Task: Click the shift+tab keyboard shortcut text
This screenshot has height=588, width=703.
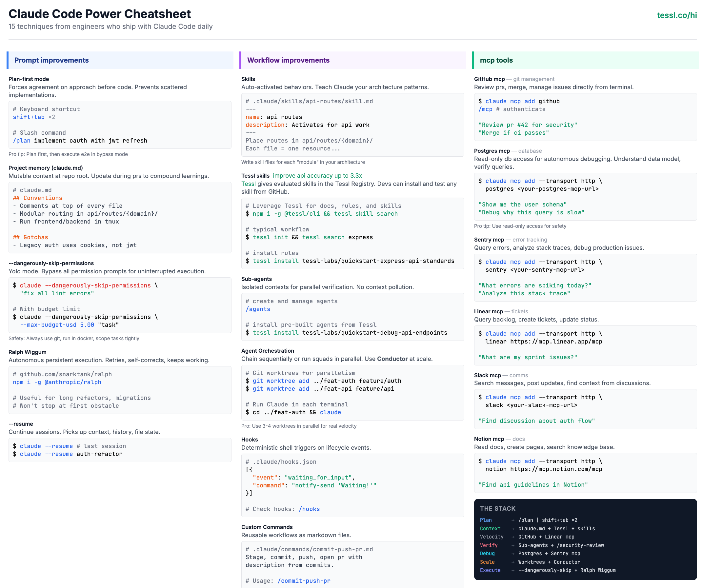Action: pyautogui.click(x=29, y=117)
